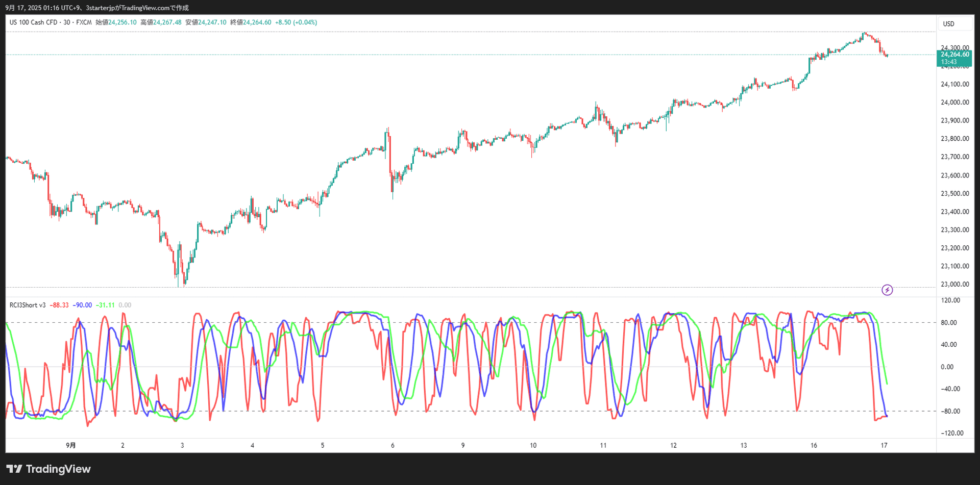The height and width of the screenshot is (485, 980).
Task: Open the USD currency selector
Action: pyautogui.click(x=948, y=24)
